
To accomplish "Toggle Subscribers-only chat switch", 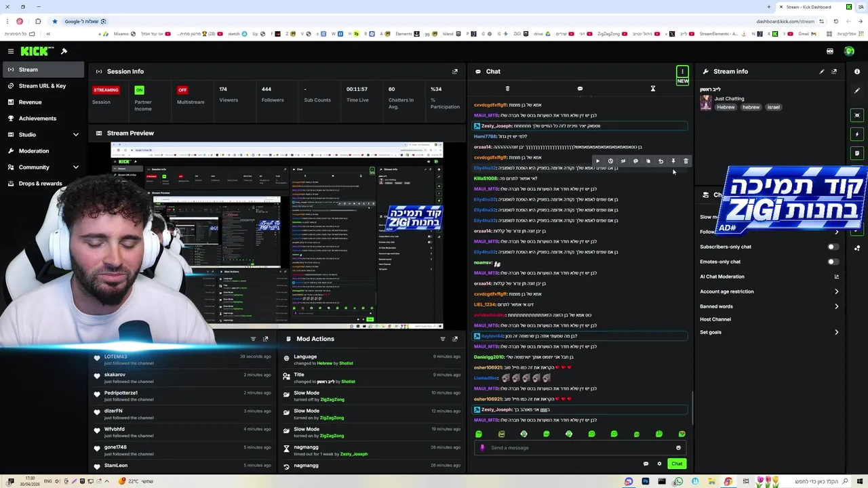I will click(x=833, y=247).
